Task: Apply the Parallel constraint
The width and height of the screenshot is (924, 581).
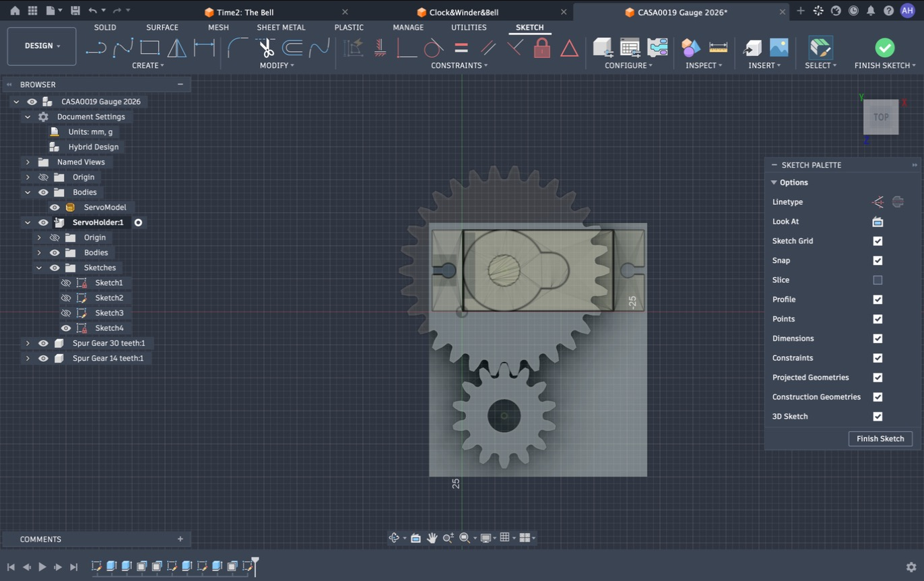Action: [x=488, y=48]
